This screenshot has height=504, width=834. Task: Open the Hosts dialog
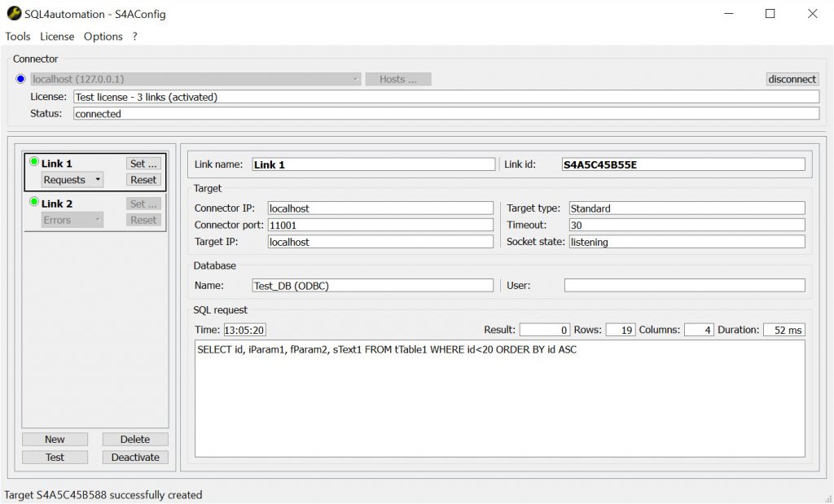[398, 79]
